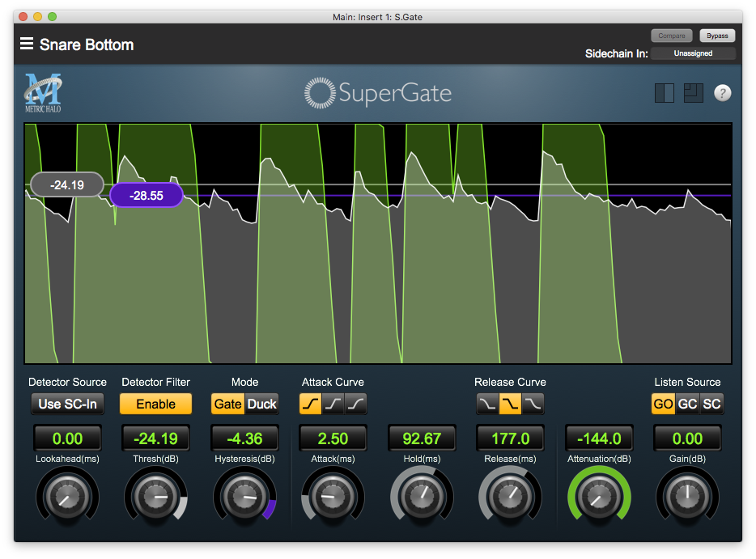Click the Attenuation value field -144.0
This screenshot has width=756, height=559.
pos(599,438)
